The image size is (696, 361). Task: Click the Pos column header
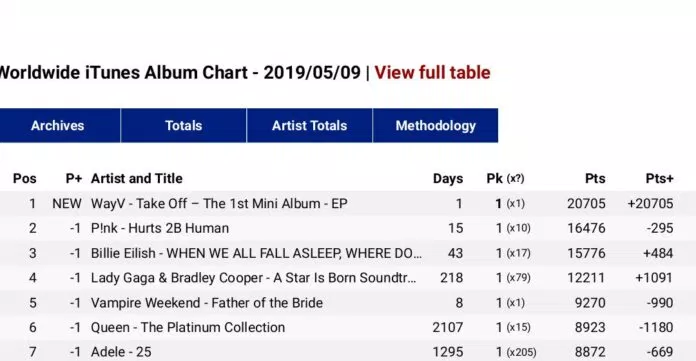[x=24, y=179]
